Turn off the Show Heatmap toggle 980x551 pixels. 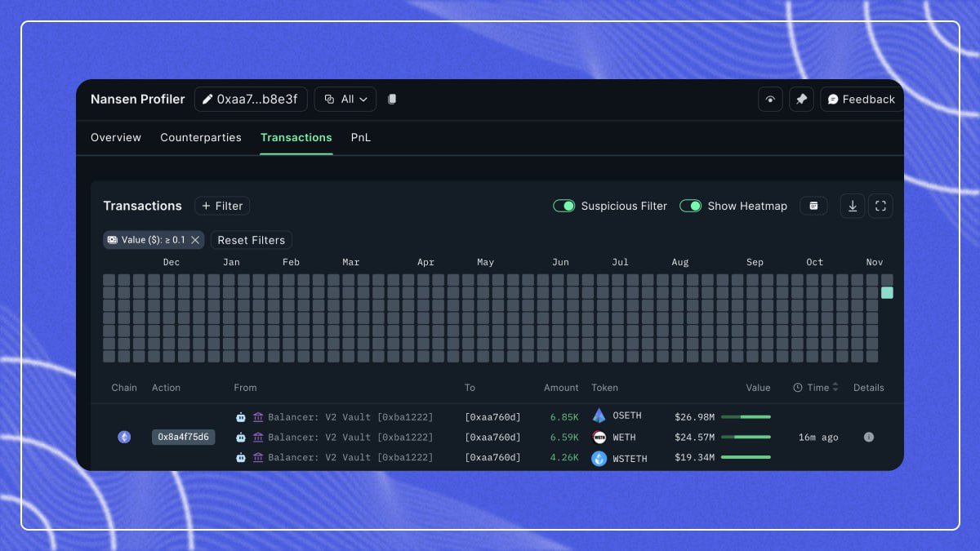click(691, 206)
